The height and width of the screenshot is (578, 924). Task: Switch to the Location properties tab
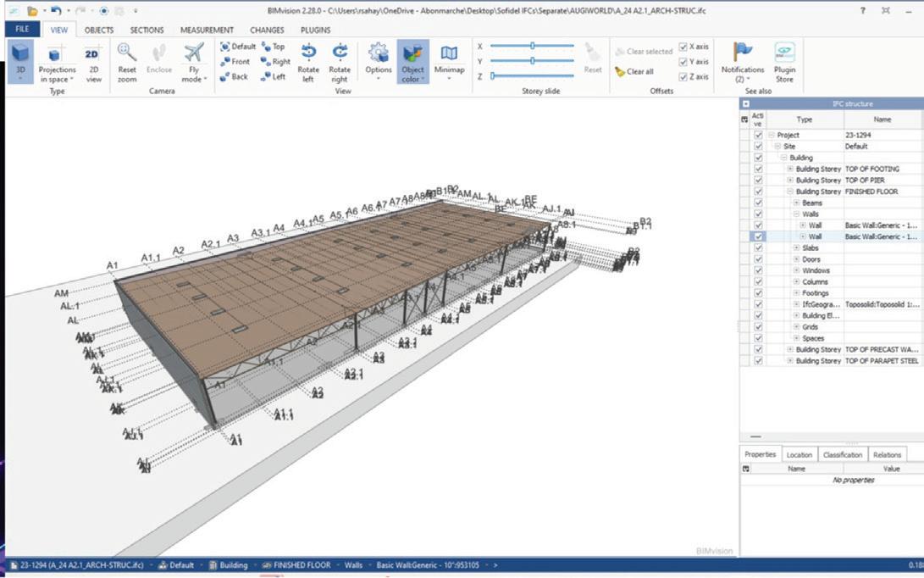pyautogui.click(x=799, y=454)
